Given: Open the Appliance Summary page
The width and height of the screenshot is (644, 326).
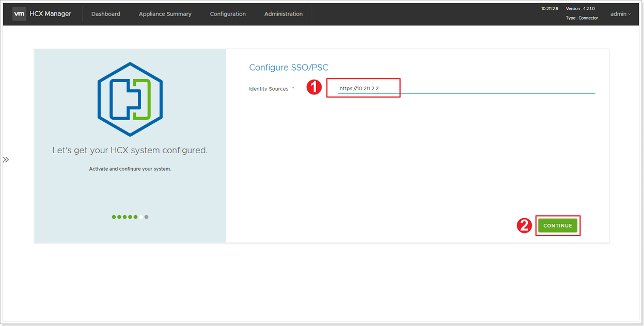Looking at the screenshot, I should click(165, 14).
